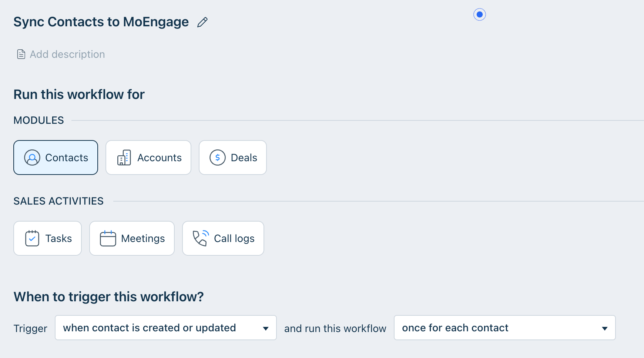Click the 'and run this workflow' text
This screenshot has height=358, width=644.
coord(335,329)
